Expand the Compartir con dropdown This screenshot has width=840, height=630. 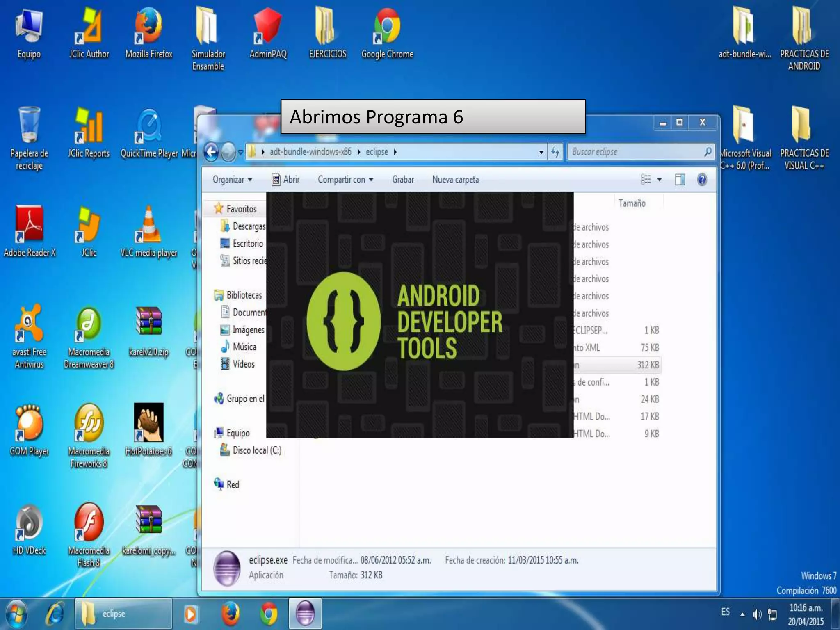pyautogui.click(x=345, y=180)
